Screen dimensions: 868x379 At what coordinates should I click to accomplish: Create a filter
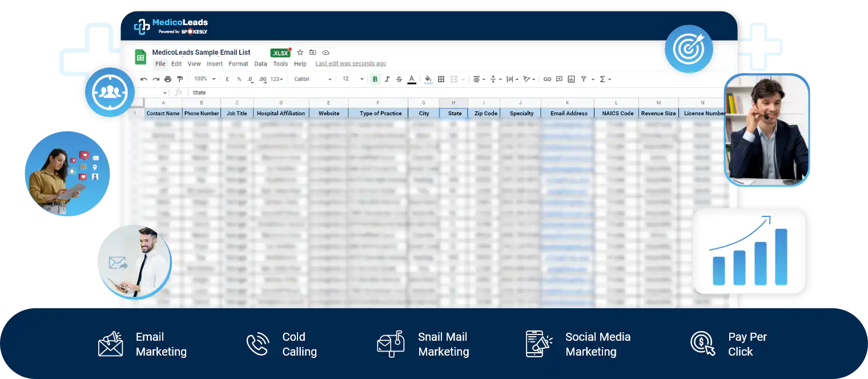[x=584, y=79]
